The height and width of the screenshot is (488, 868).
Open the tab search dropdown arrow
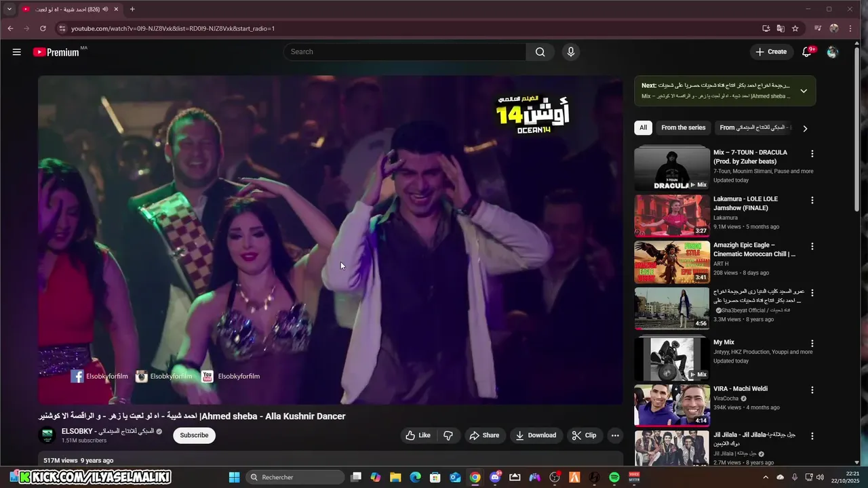(x=9, y=9)
